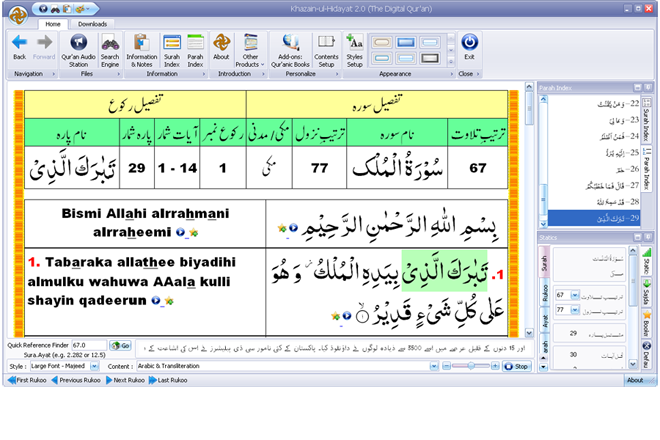Click About in the status bar
This screenshot has height=440, width=660.
click(x=635, y=380)
